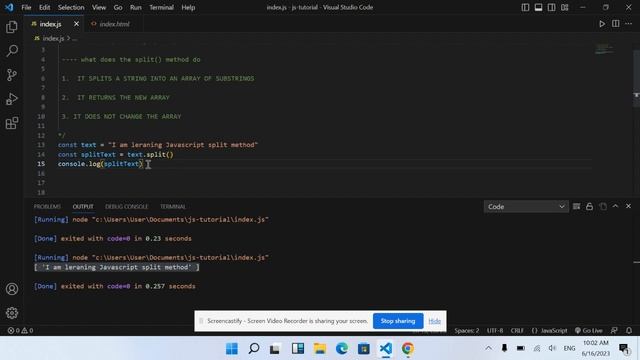The height and width of the screenshot is (360, 640).
Task: Open the Manage gear icon
Action: pyautogui.click(x=12, y=313)
